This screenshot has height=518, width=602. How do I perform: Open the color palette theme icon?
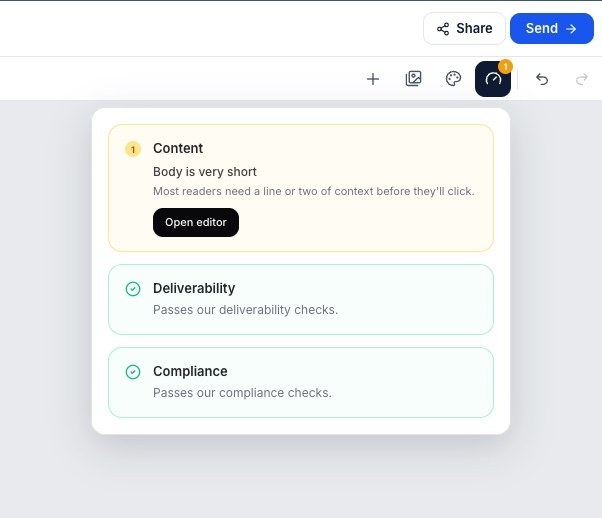pos(453,79)
